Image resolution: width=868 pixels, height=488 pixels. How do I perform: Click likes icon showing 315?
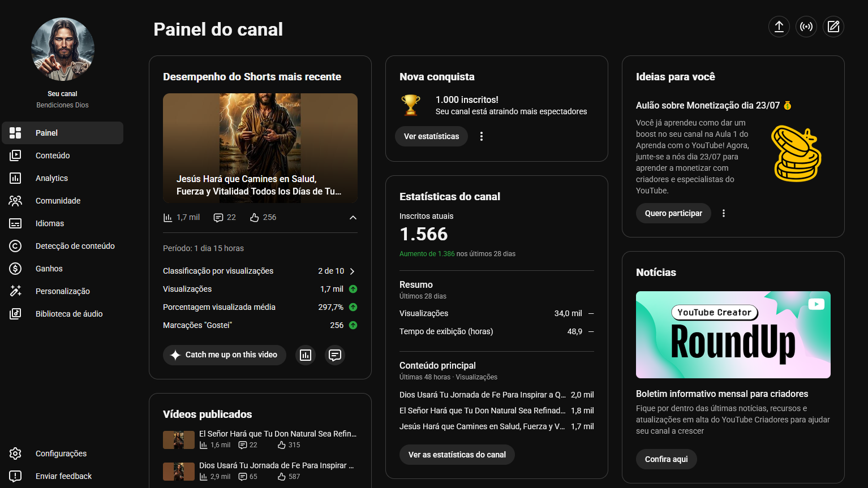(x=281, y=445)
